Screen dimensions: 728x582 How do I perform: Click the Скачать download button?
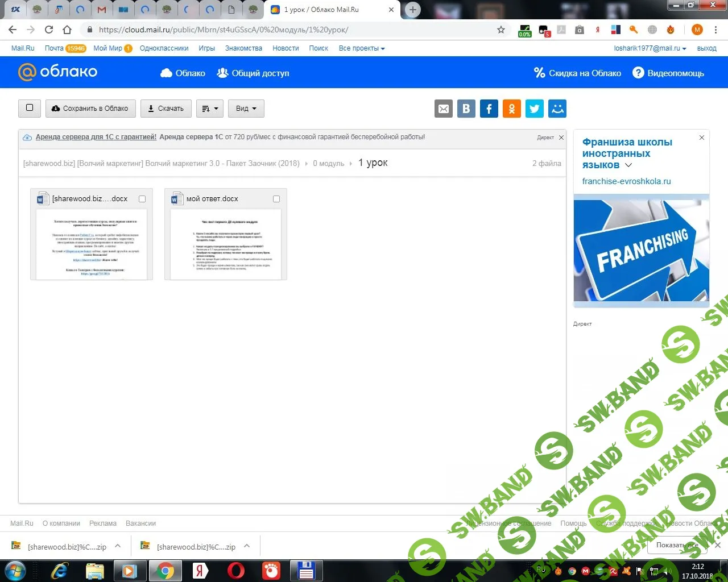click(166, 109)
